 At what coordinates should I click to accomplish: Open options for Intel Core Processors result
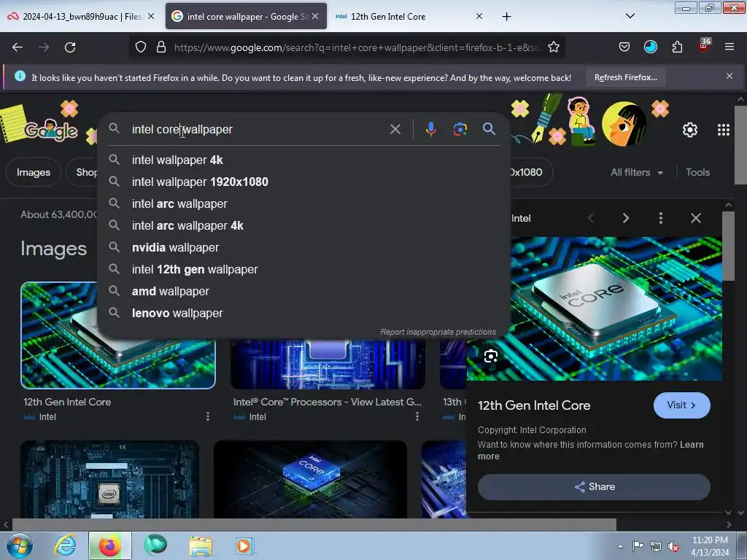point(417,416)
